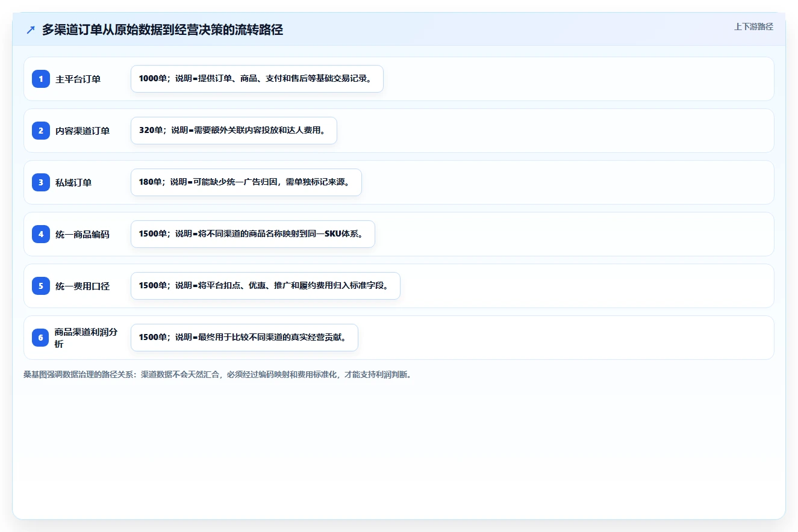Open the SKU体系 mapping description box

coord(253,234)
